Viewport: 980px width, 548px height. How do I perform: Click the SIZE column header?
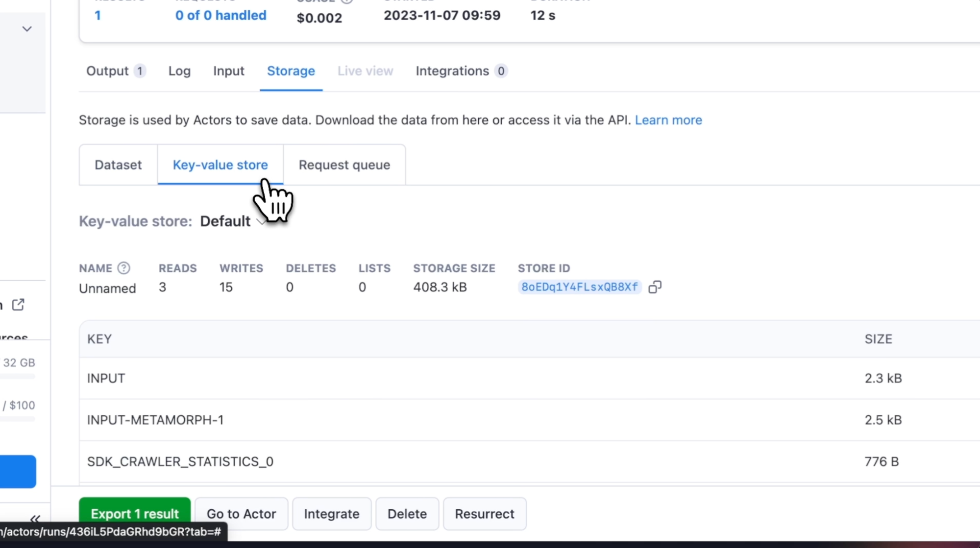coord(878,339)
